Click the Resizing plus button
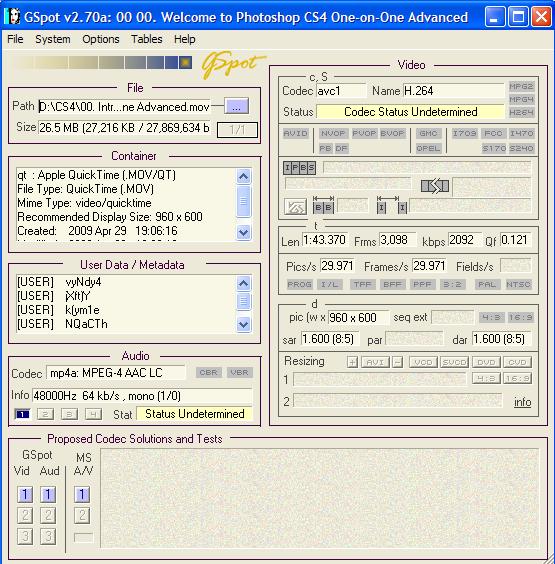The image size is (555, 564). (352, 362)
